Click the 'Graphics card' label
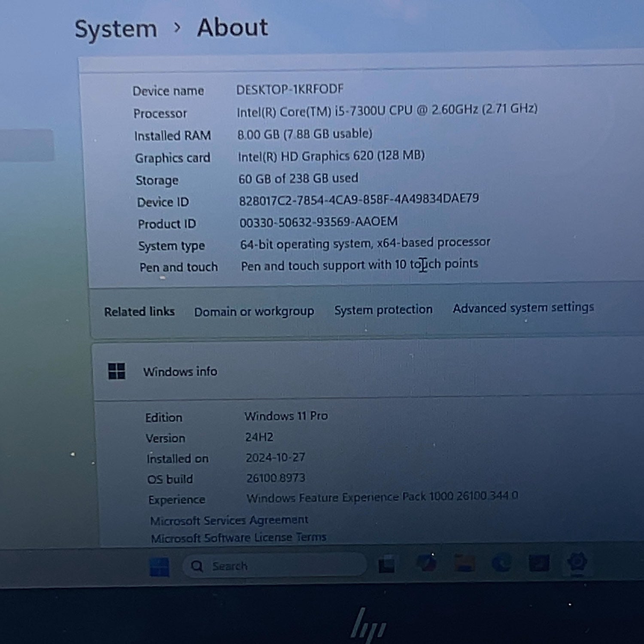Screen dimensions: 644x644 click(x=173, y=158)
